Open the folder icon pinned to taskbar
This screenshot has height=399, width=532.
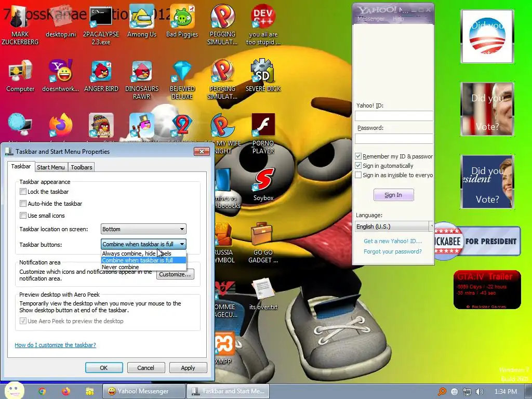[x=89, y=391]
